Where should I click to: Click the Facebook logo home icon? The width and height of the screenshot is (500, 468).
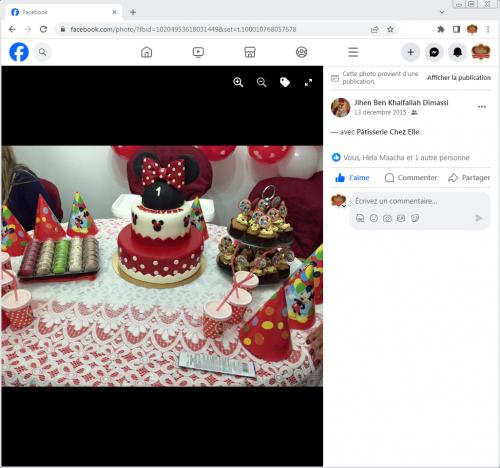click(19, 52)
